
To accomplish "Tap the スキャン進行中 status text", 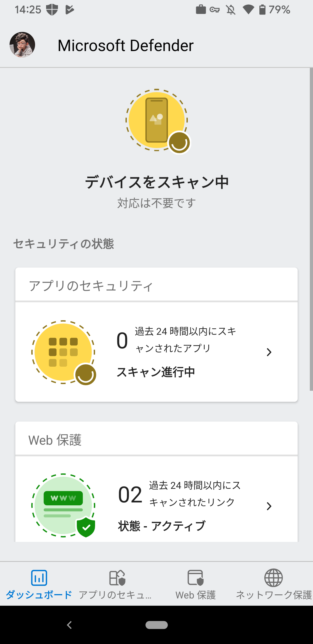I will click(x=156, y=372).
